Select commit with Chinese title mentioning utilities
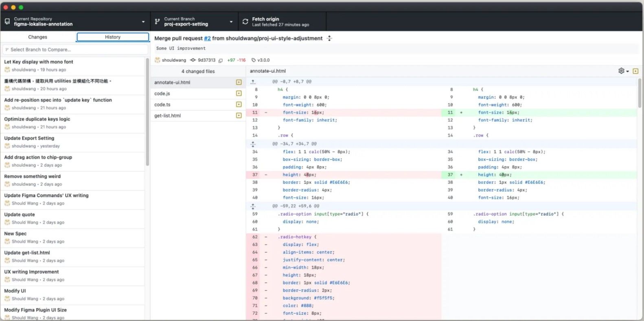Viewport: 644px width, 321px height. click(73, 85)
